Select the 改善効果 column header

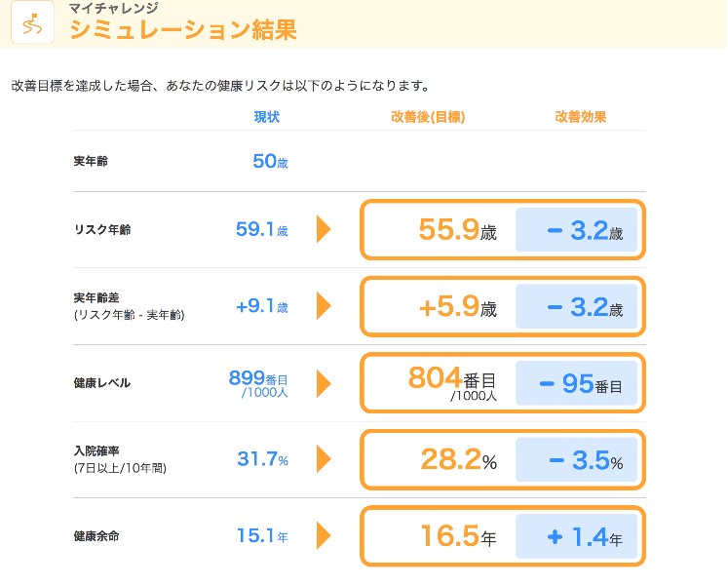[581, 117]
